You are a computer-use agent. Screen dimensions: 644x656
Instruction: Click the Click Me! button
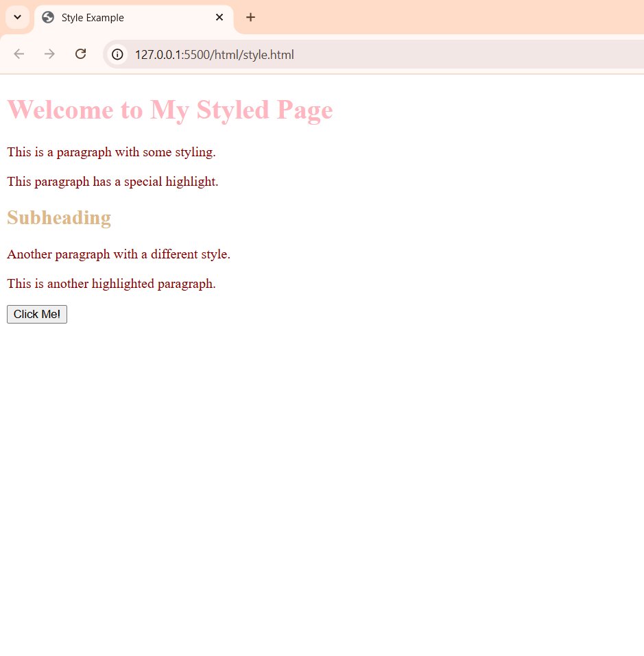tap(37, 314)
